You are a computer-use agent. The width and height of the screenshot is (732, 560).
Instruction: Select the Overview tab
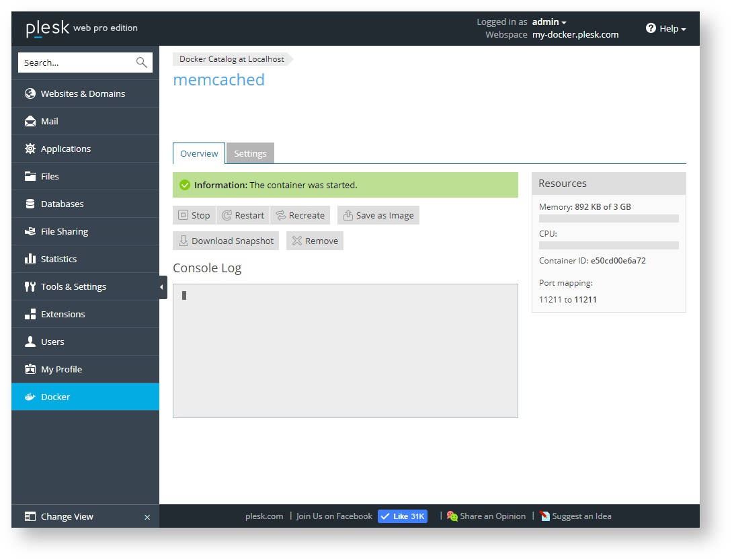pyautogui.click(x=199, y=153)
